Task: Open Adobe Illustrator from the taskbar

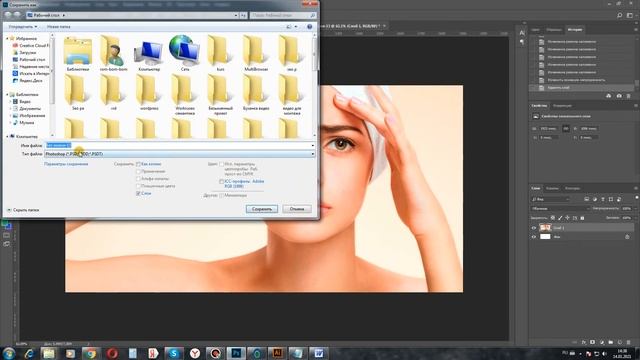Action: click(x=277, y=353)
